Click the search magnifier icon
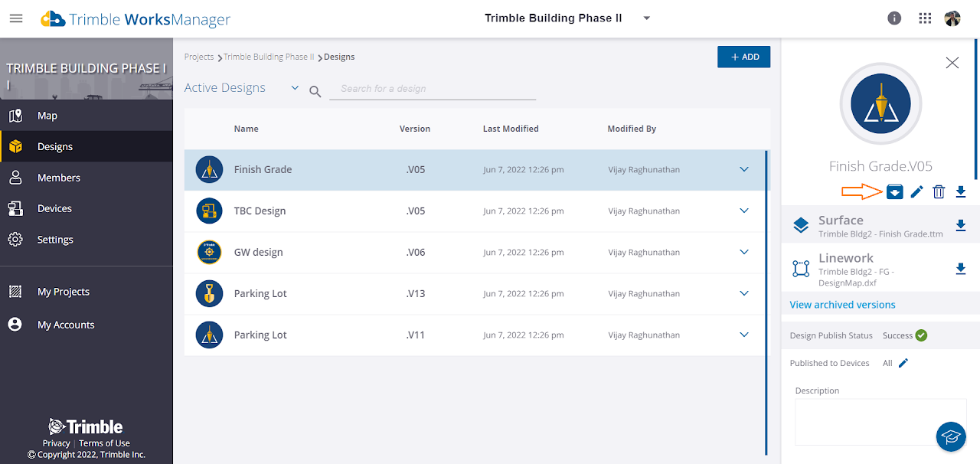 [x=315, y=92]
